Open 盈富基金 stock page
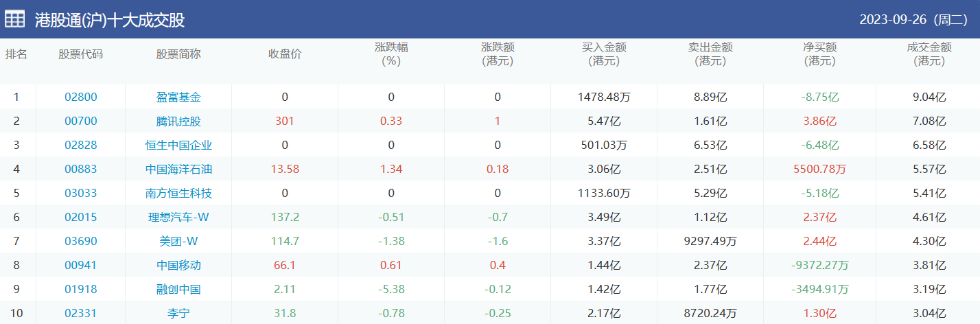Image resolution: width=980 pixels, height=324 pixels. point(178,97)
